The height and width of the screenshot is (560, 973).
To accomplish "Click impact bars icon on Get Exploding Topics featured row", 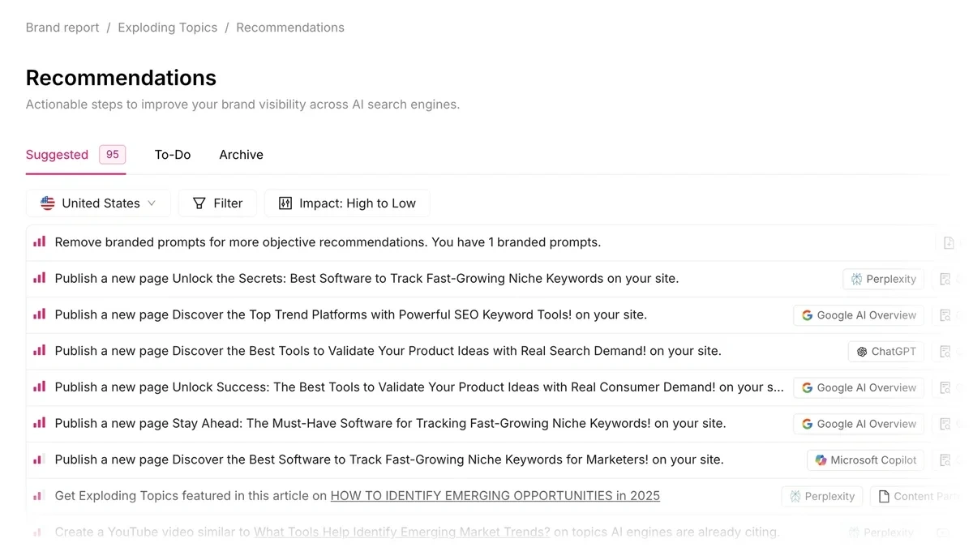I will (x=39, y=495).
